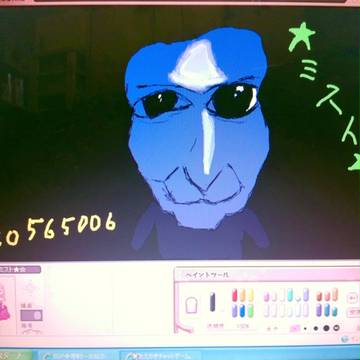
Task: Choose the largest ring-shaped brush size
Action: (336, 328)
